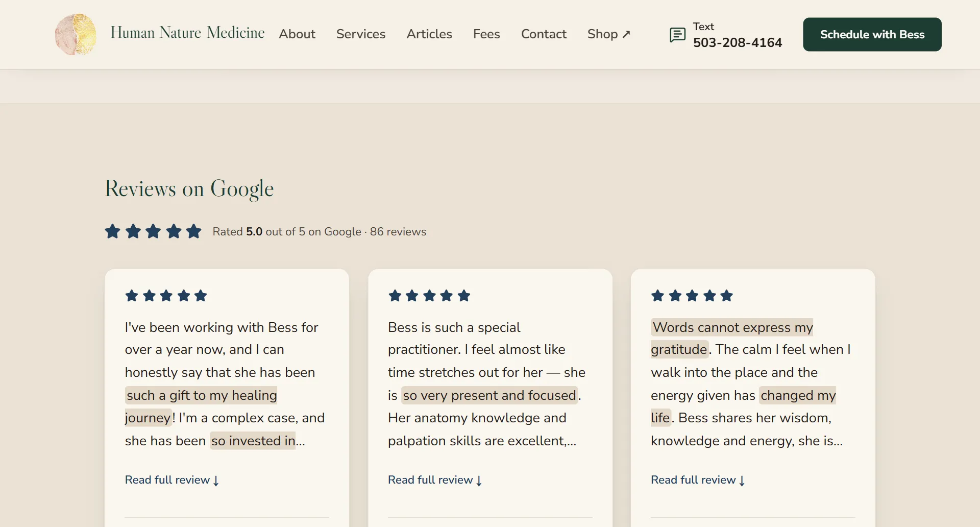
Task: Open Articles in the navigation
Action: click(429, 34)
